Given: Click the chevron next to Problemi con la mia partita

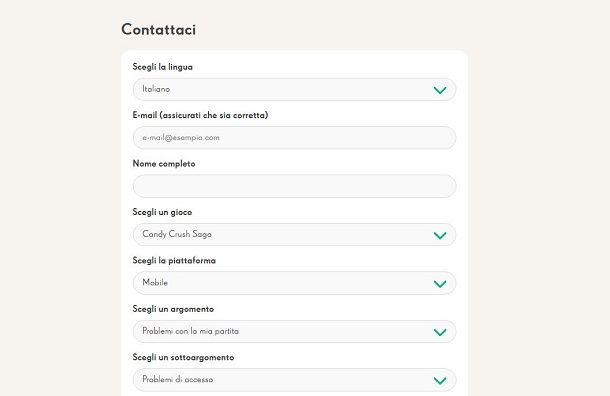Looking at the screenshot, I should (440, 332).
